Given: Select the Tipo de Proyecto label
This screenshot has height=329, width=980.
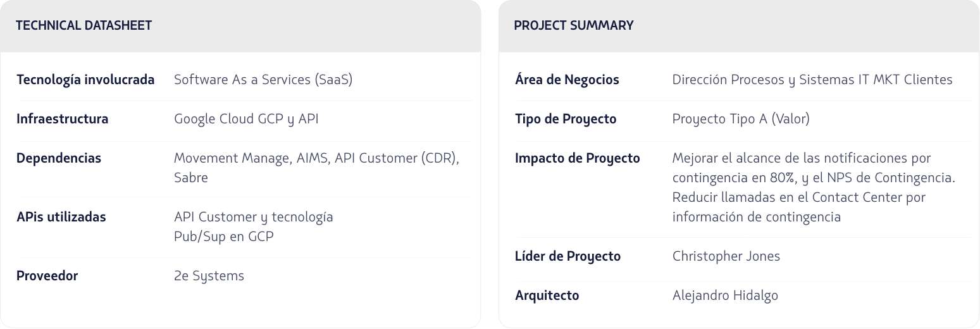Looking at the screenshot, I should pyautogui.click(x=566, y=119).
